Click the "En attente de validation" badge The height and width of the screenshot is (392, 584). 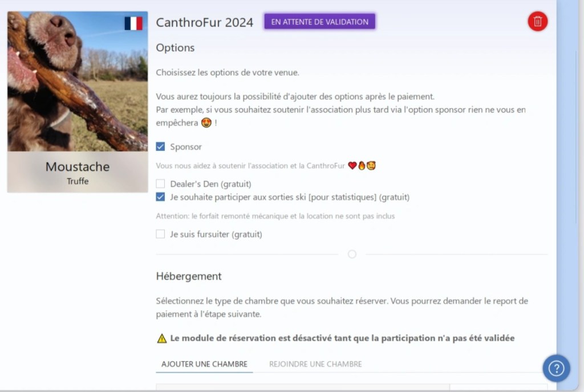tap(319, 22)
